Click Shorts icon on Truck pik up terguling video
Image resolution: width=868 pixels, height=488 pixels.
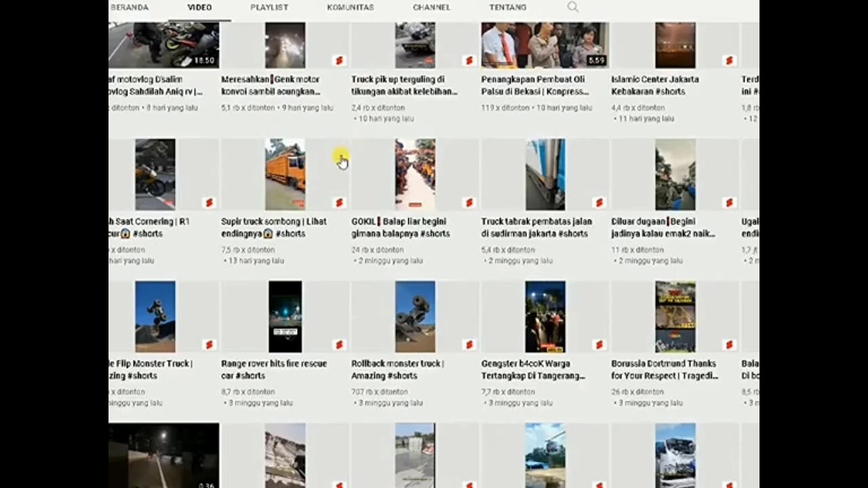[469, 60]
